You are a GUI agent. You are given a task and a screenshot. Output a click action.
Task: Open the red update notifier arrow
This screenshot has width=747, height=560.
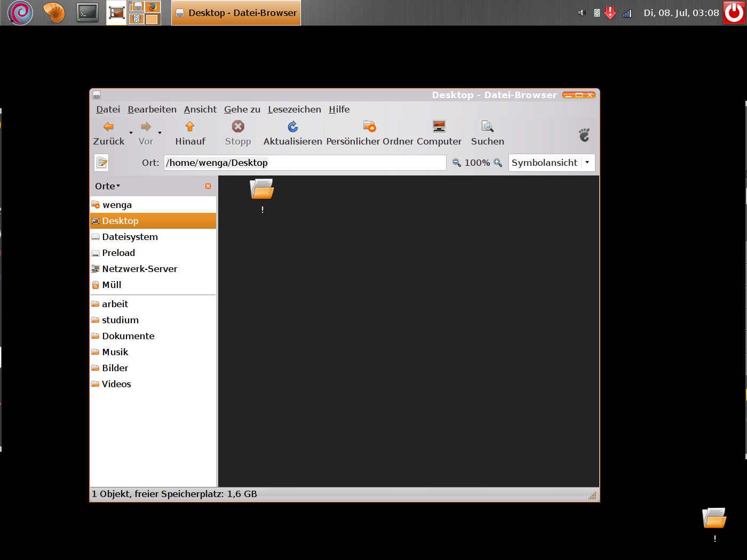click(x=610, y=13)
